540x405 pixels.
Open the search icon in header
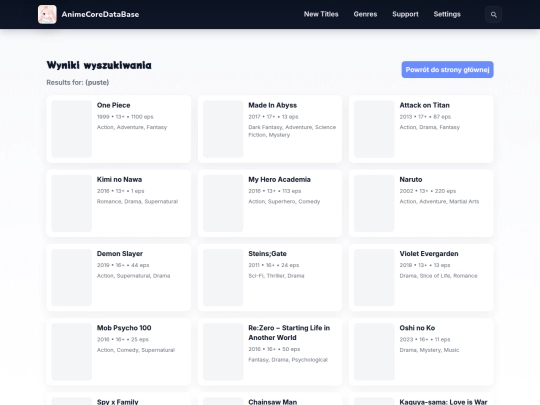tap(494, 14)
